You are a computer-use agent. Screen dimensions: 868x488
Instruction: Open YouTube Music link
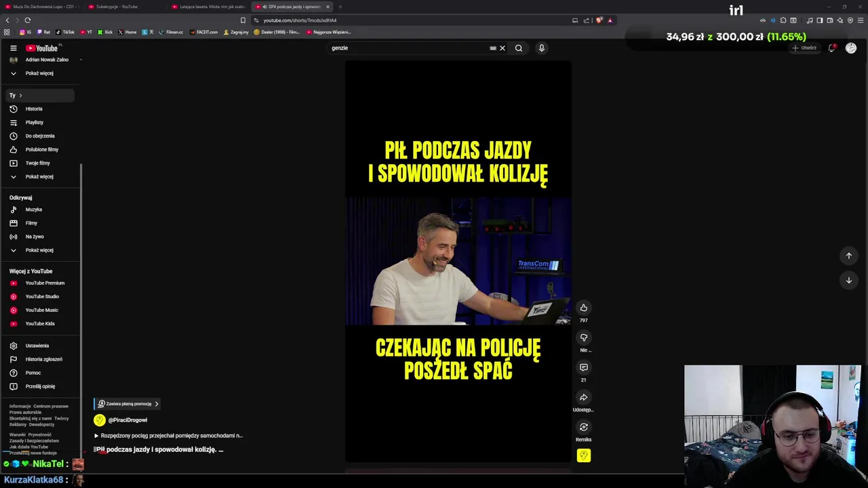[x=41, y=310]
